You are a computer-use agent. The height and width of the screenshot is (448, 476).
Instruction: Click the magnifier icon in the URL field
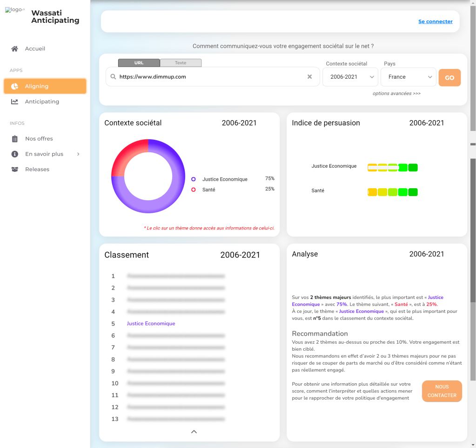point(112,76)
